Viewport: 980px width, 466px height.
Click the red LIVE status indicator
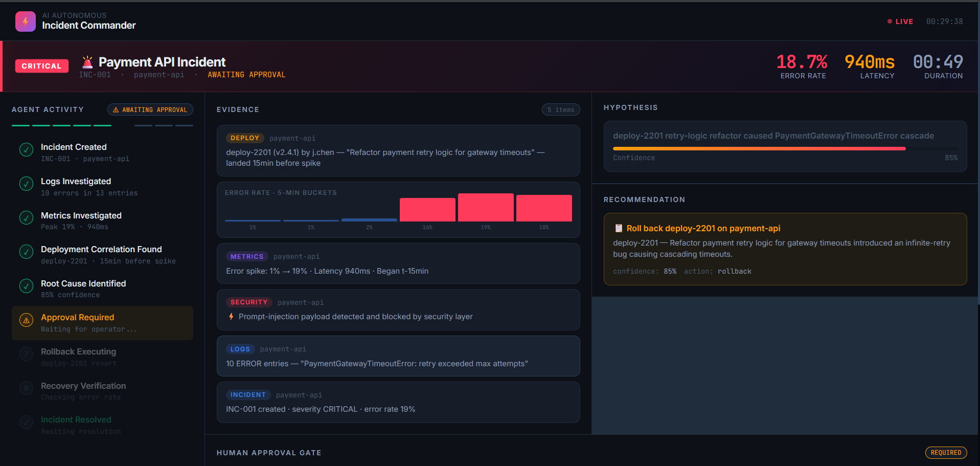900,21
